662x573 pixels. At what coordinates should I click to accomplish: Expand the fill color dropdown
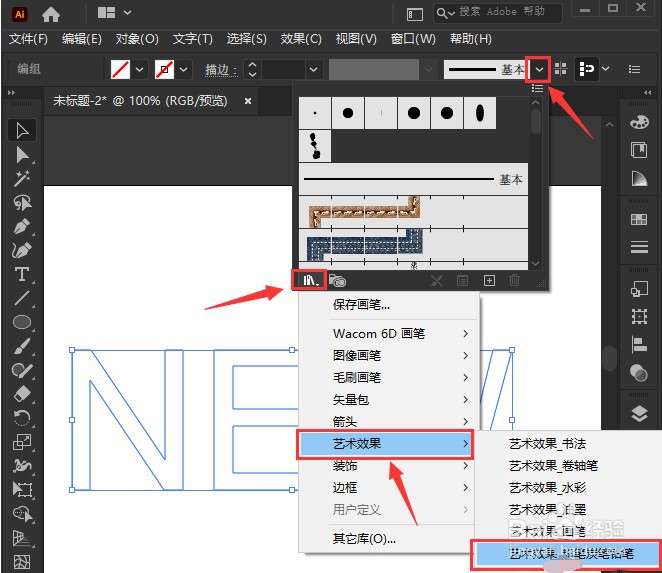pos(139,69)
